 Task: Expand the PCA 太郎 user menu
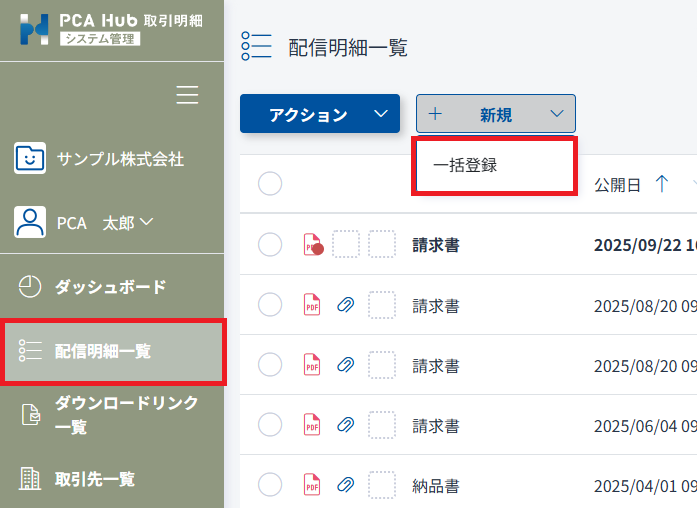tap(147, 222)
